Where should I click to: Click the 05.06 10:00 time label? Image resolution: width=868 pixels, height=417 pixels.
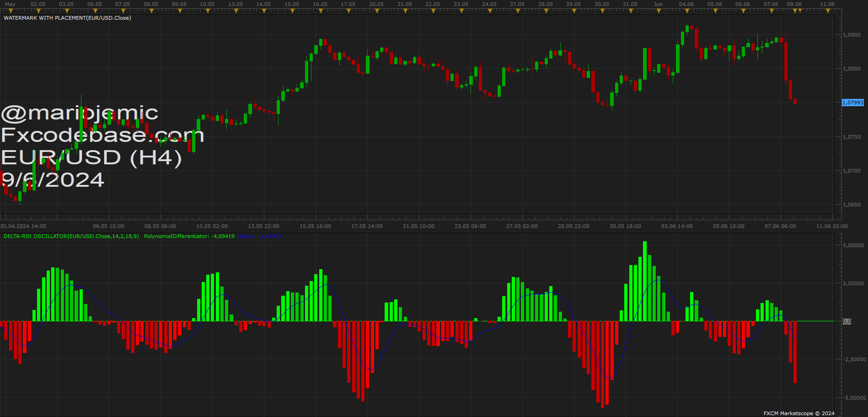[x=729, y=226]
